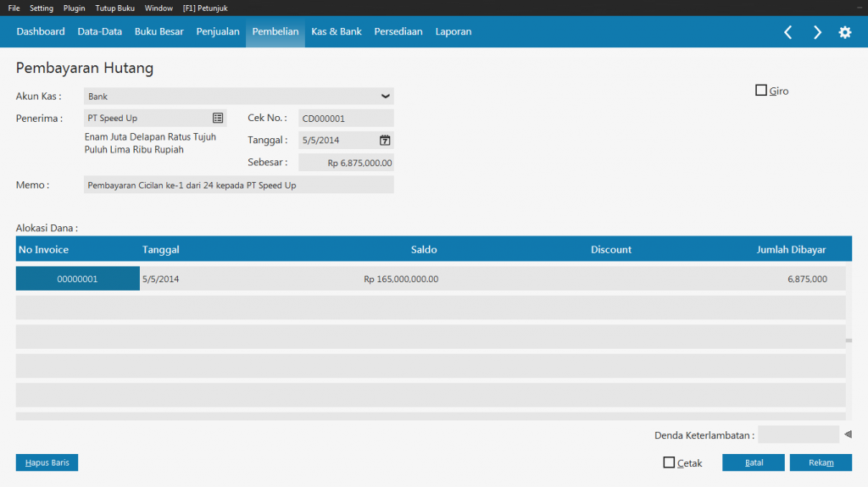
Task: Click the Hapus Baris button
Action: coord(47,462)
